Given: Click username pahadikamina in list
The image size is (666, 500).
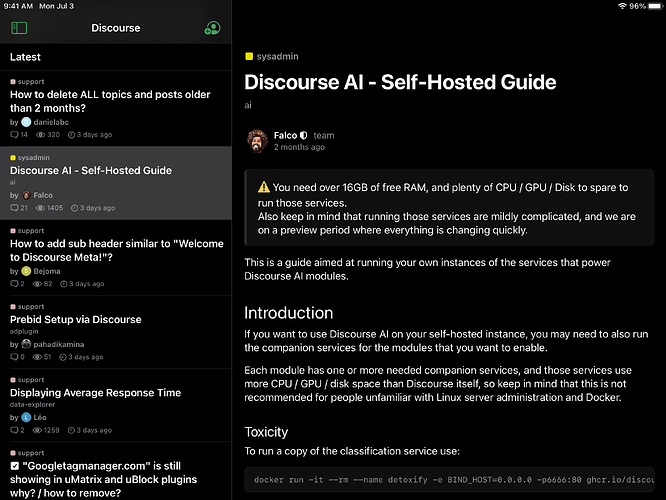Looking at the screenshot, I should tap(59, 344).
